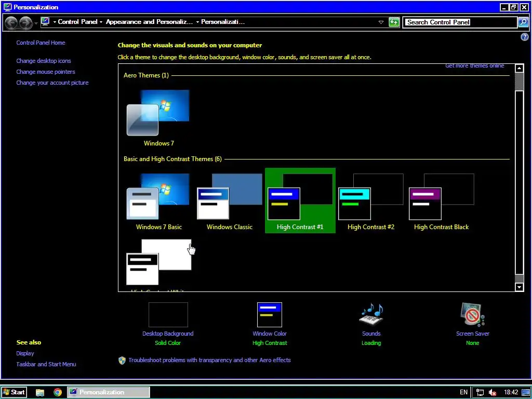Click the 18:42 clock in the tray
The width and height of the screenshot is (532, 399).
click(x=511, y=392)
